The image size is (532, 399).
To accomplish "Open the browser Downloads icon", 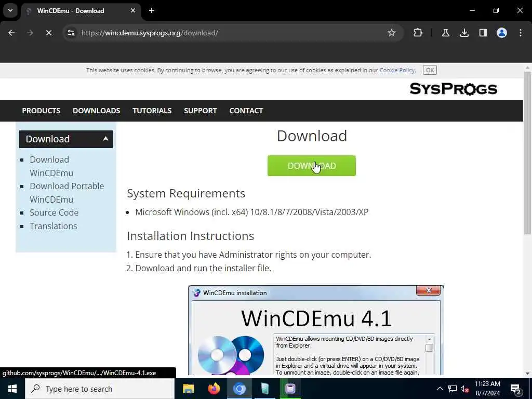I will (464, 33).
